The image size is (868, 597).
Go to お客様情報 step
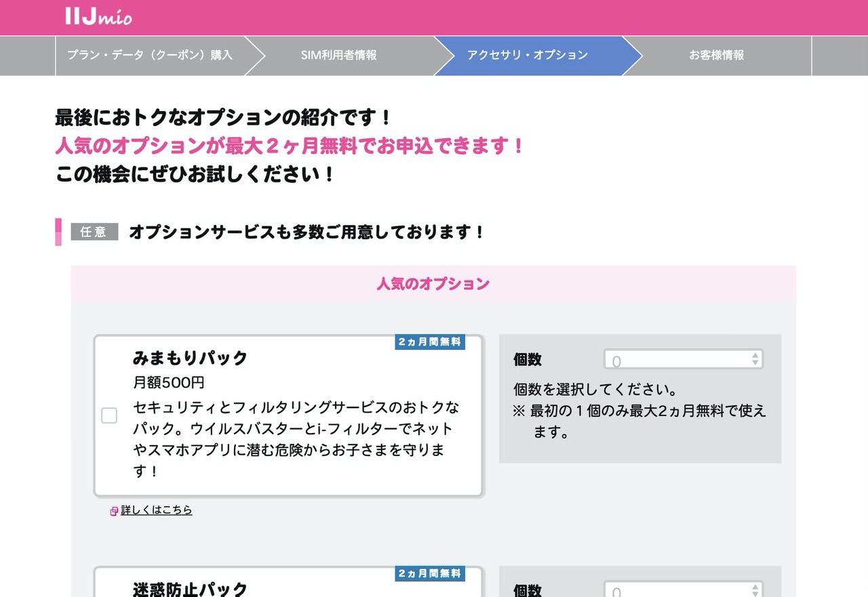[x=717, y=56]
